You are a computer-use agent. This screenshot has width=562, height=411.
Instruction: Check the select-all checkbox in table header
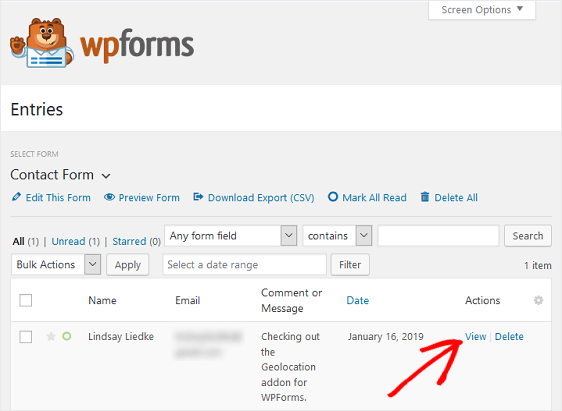tap(25, 300)
